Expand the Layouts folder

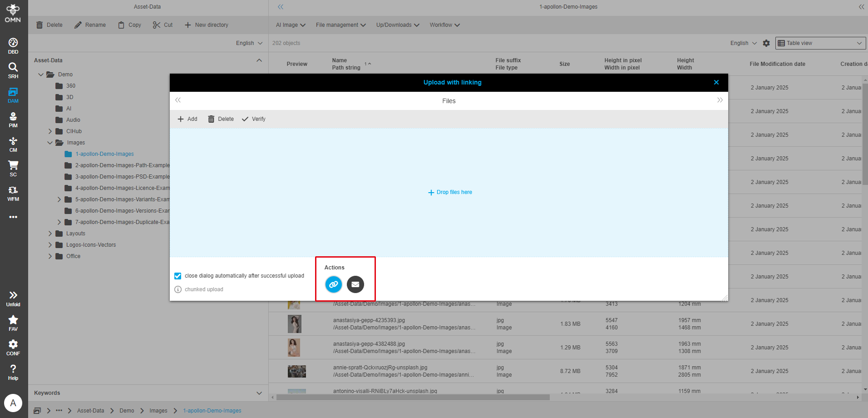50,233
